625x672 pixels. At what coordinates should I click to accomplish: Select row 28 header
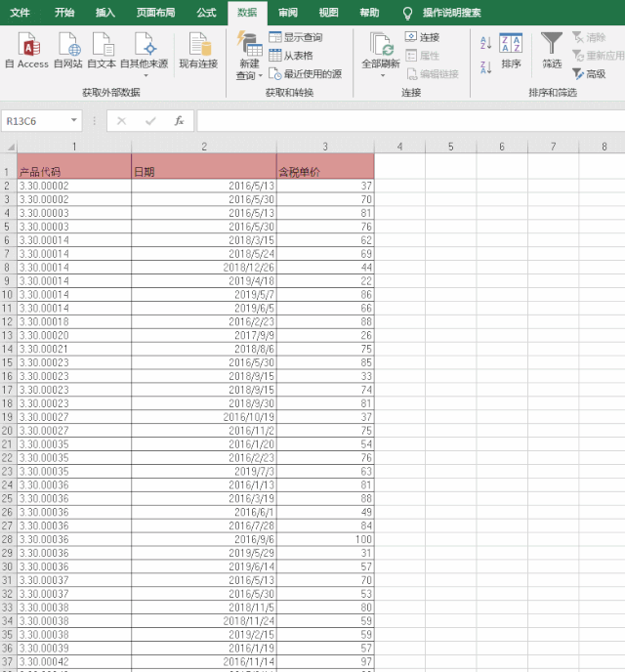[x=9, y=539]
